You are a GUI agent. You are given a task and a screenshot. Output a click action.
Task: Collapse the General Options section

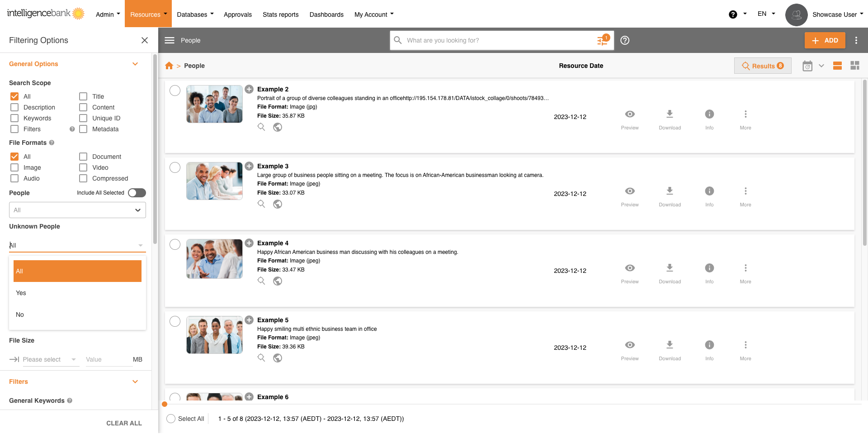pyautogui.click(x=135, y=64)
